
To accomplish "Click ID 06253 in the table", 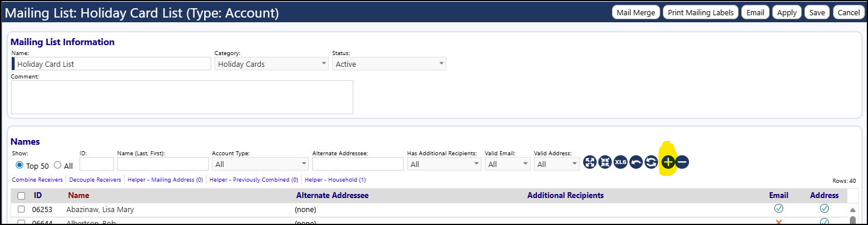I will 42,209.
